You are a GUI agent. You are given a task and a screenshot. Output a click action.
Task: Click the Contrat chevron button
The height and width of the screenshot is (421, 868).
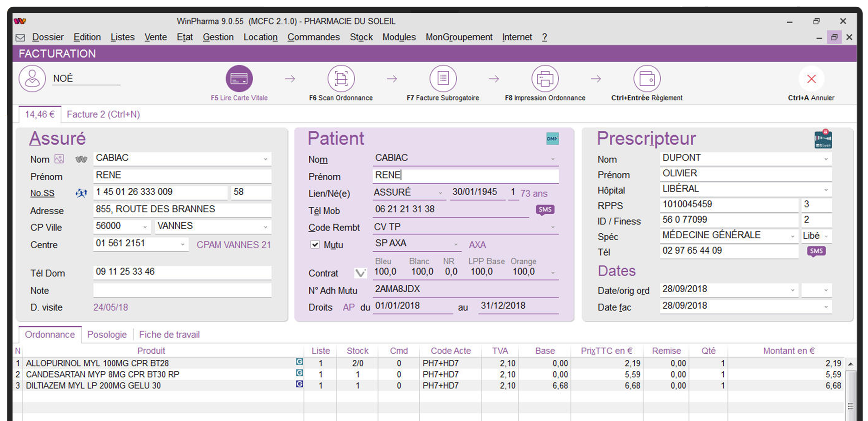(360, 273)
